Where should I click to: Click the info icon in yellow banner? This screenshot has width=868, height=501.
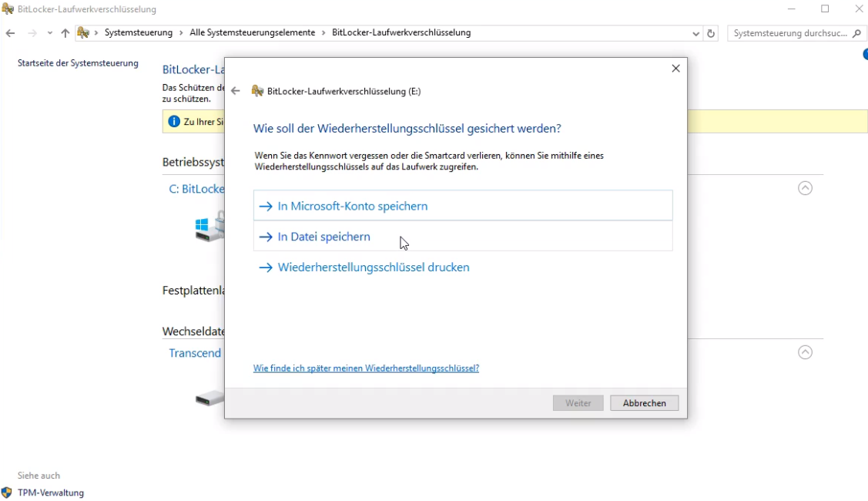point(174,121)
